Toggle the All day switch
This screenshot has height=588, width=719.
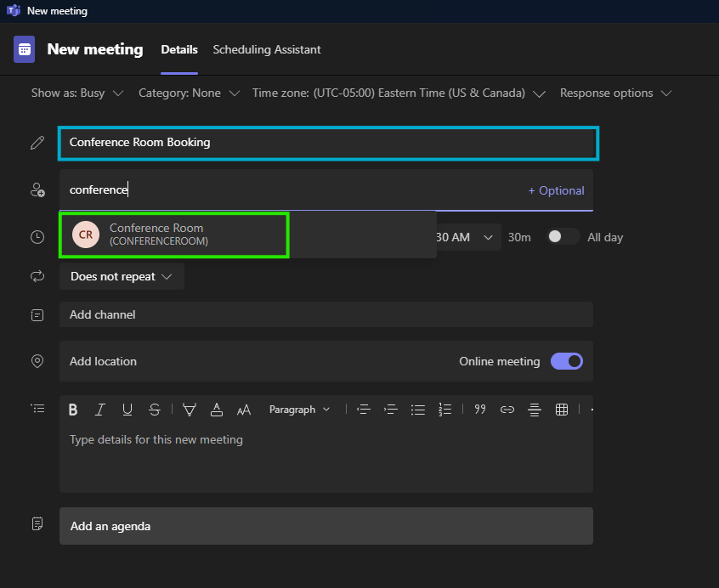point(563,236)
